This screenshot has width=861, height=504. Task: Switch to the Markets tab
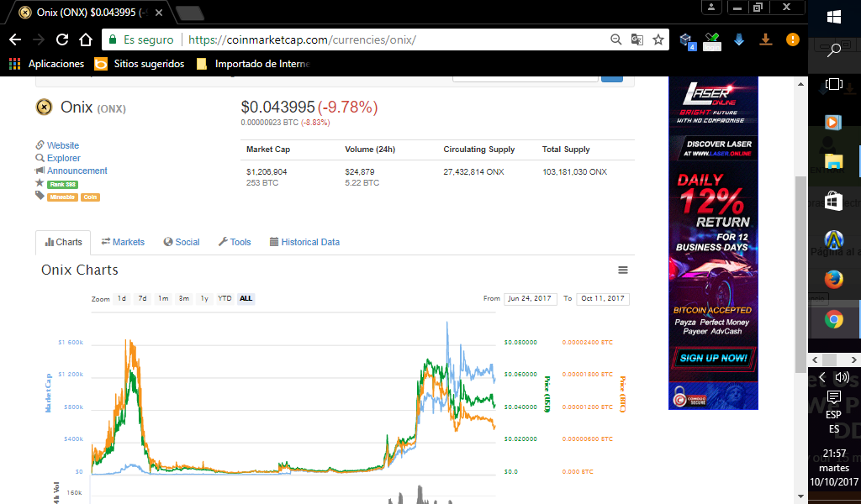point(123,242)
